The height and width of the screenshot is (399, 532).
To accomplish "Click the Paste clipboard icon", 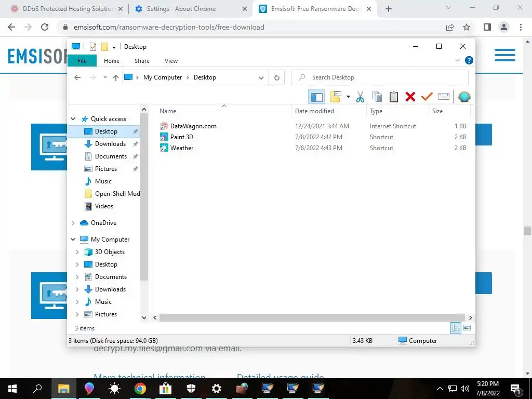I will pos(394,97).
